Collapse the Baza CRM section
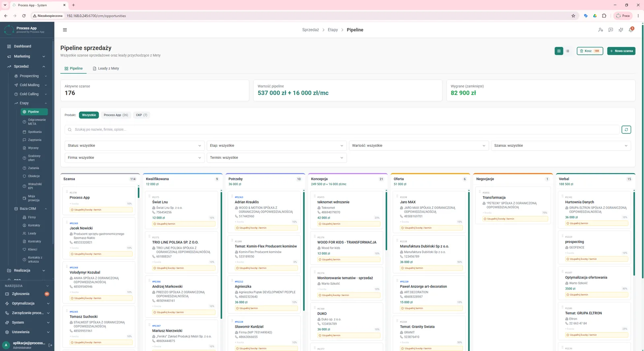Viewport: 644px width, 351px height. (31, 209)
